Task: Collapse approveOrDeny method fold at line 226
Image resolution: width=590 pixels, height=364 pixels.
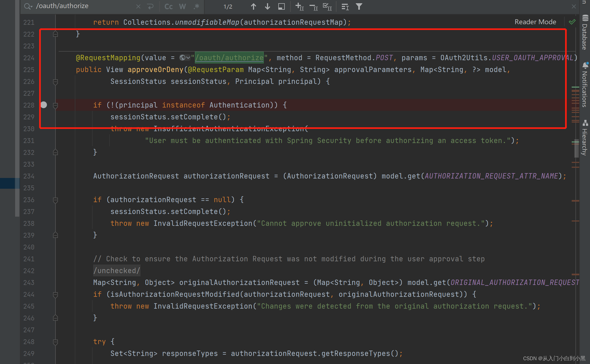Action: [55, 82]
